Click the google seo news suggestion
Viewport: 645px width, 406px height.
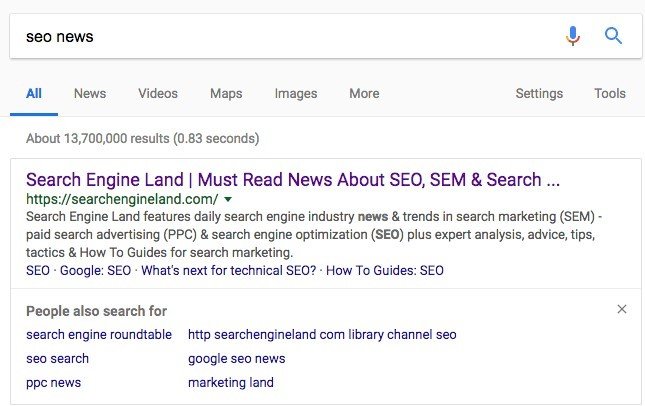[237, 359]
